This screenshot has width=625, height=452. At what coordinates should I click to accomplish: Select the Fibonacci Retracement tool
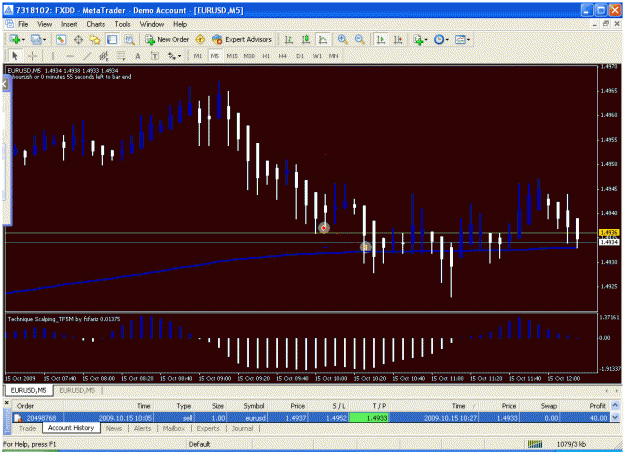(x=121, y=56)
